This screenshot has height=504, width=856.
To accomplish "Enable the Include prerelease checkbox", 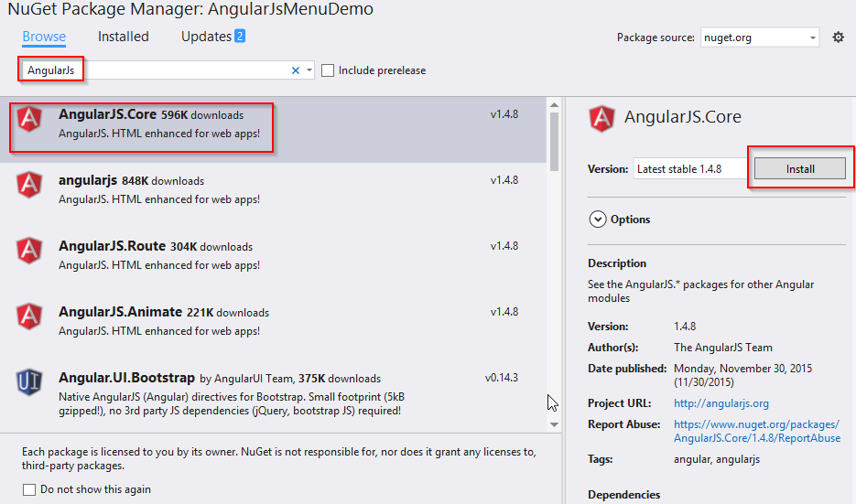I will [329, 70].
